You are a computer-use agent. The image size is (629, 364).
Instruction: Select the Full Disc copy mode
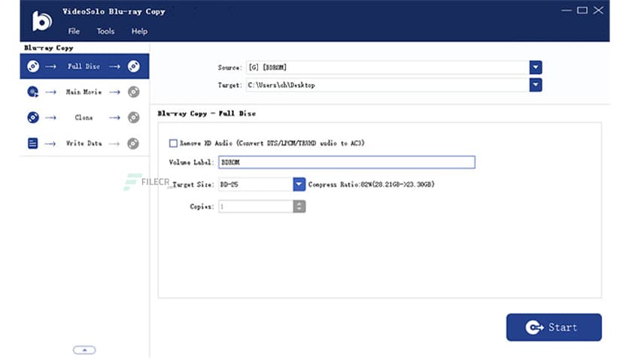(84, 66)
